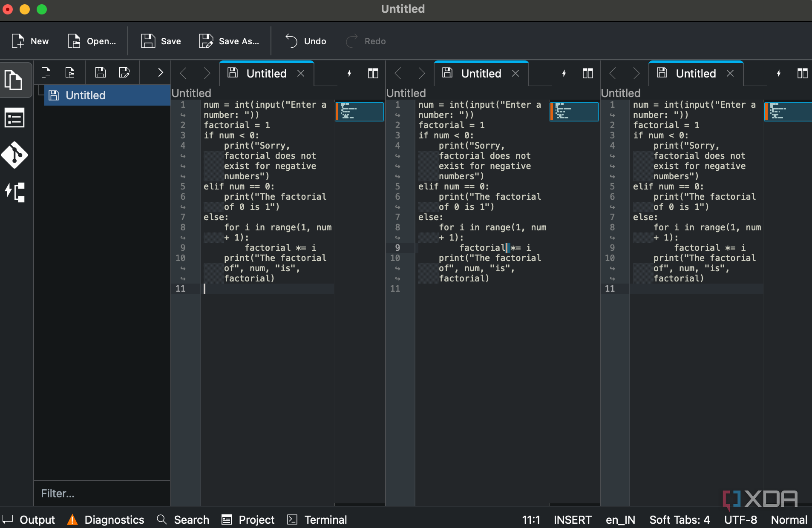Open Normal highlighting mode menu
The height and width of the screenshot is (528, 812).
(x=789, y=520)
